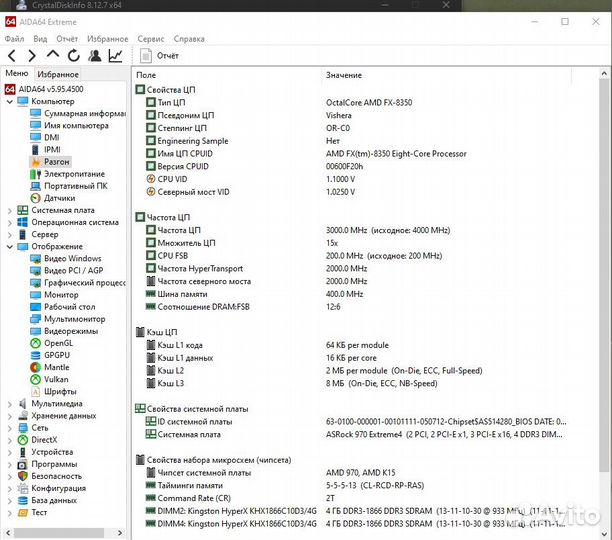This screenshot has width=612, height=540.
Task: Open Vulkan tree item
Action: click(x=49, y=379)
